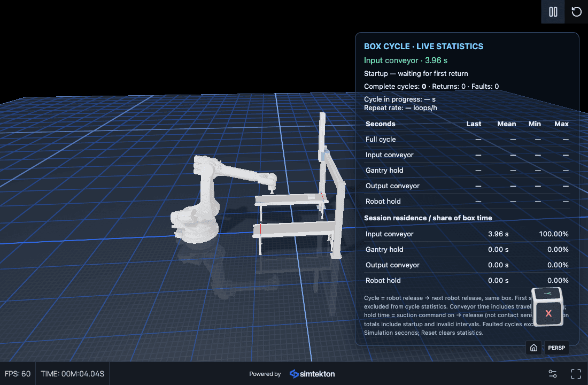Click the Repeat rate loops/h line
The image size is (588, 385).
(400, 108)
